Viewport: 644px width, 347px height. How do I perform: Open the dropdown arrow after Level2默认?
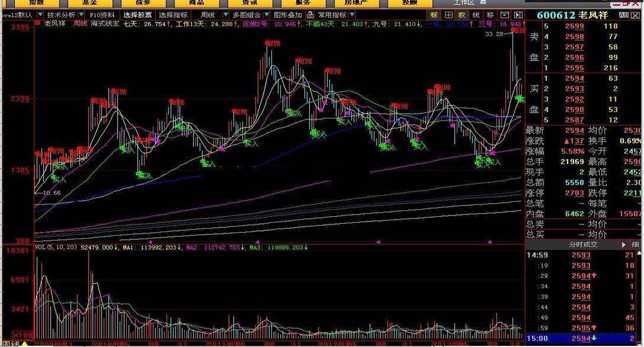(x=40, y=15)
